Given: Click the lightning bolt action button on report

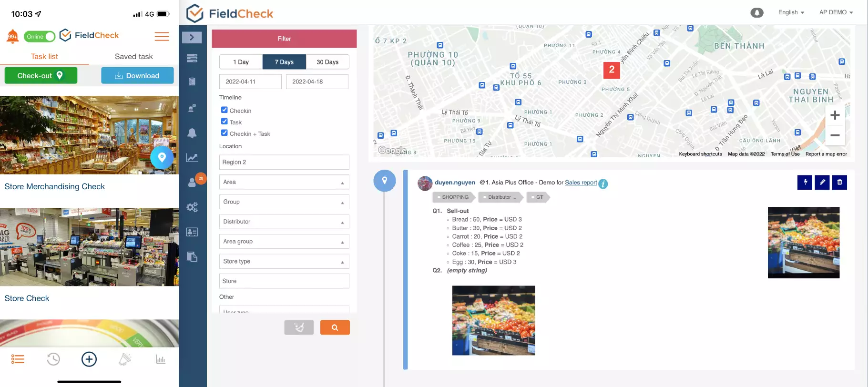Looking at the screenshot, I should pyautogui.click(x=805, y=182).
